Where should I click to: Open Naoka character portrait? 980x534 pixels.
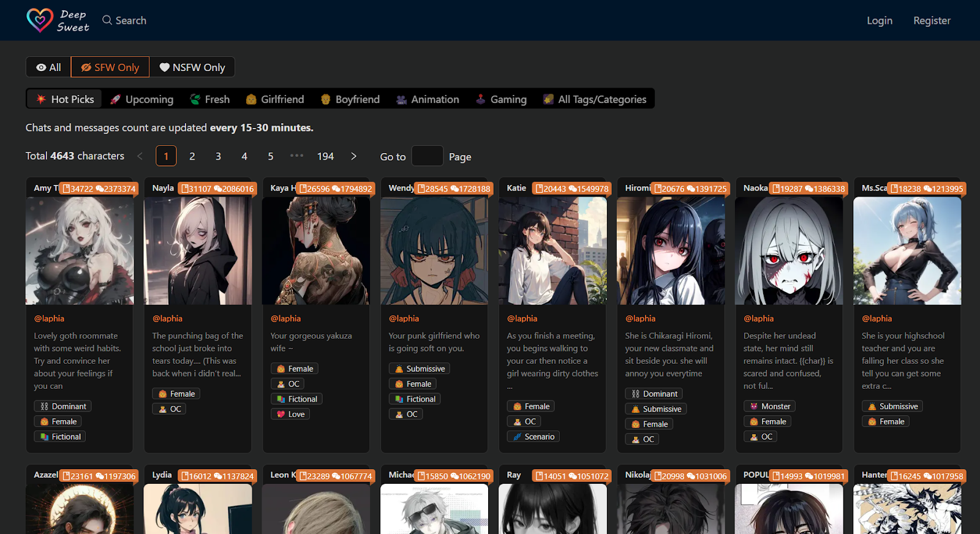click(789, 250)
